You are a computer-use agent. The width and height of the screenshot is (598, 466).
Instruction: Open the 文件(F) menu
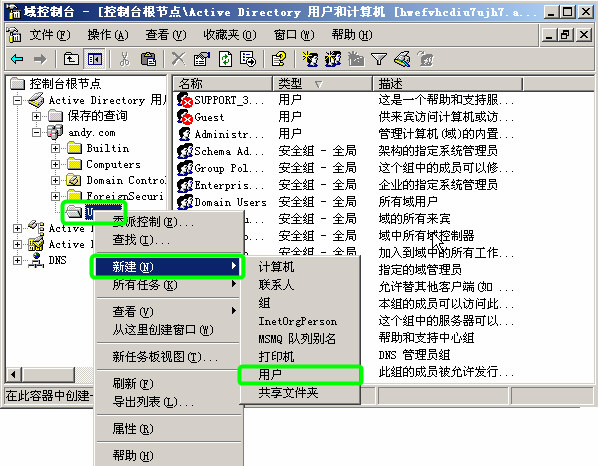tap(50, 35)
